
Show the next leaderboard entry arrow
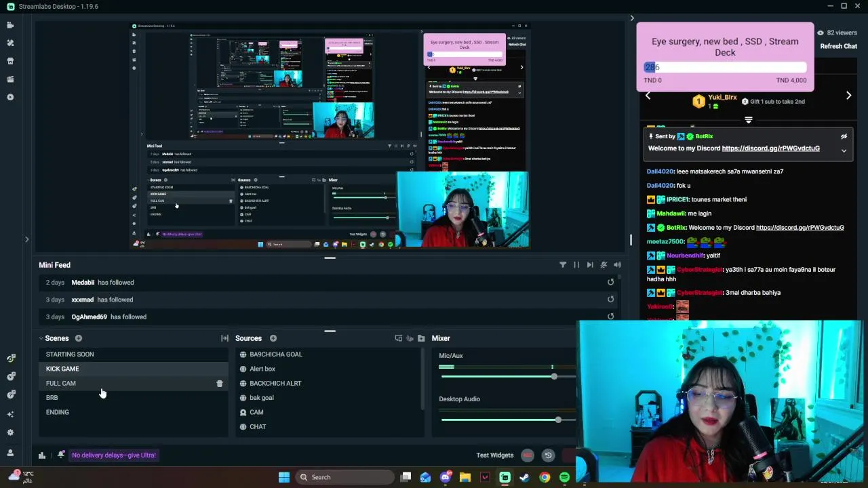click(x=848, y=96)
